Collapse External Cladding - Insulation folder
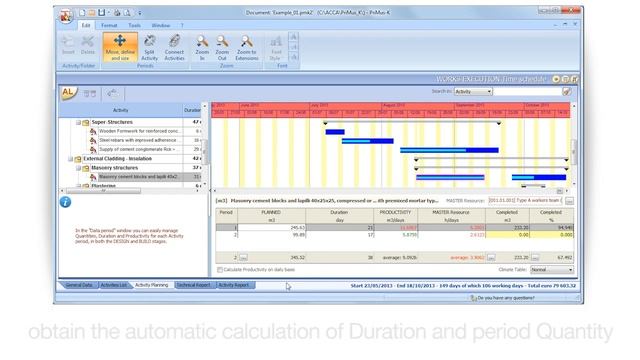 pos(70,159)
